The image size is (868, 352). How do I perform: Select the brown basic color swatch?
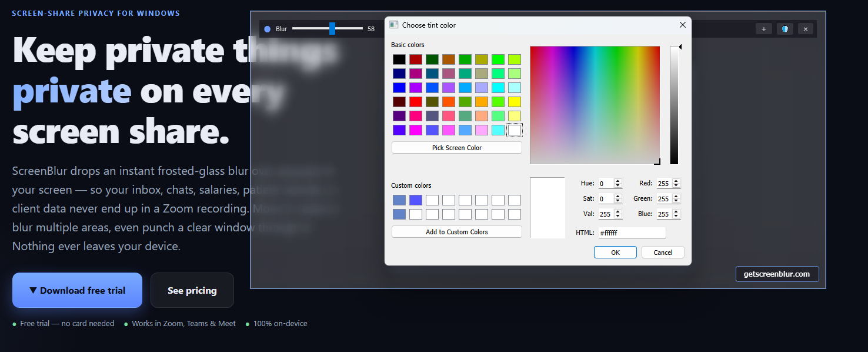point(449,59)
